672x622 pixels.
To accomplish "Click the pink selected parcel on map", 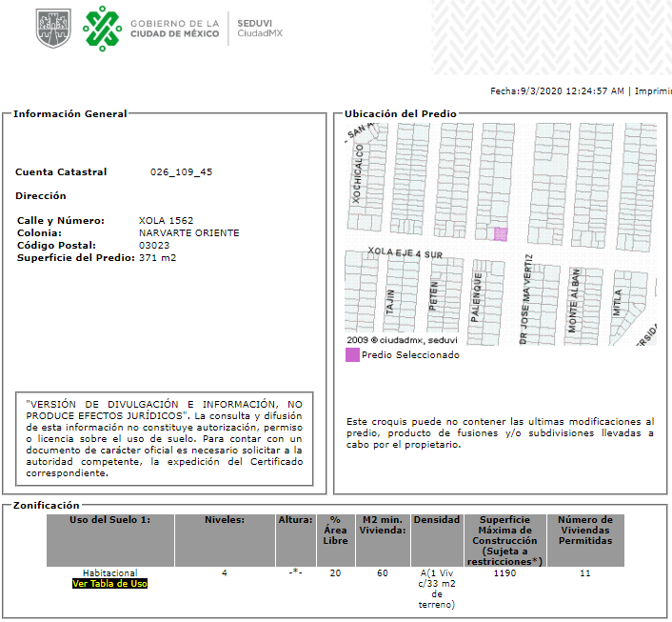I will point(500,234).
